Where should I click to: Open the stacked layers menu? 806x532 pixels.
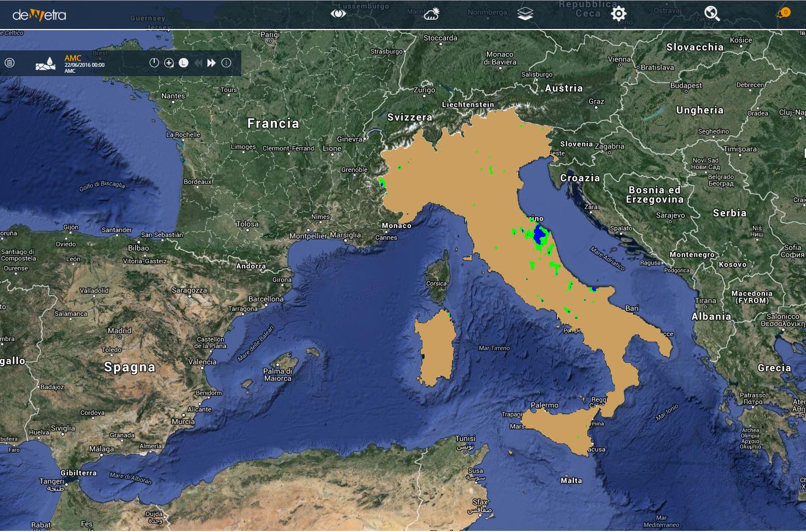point(525,14)
